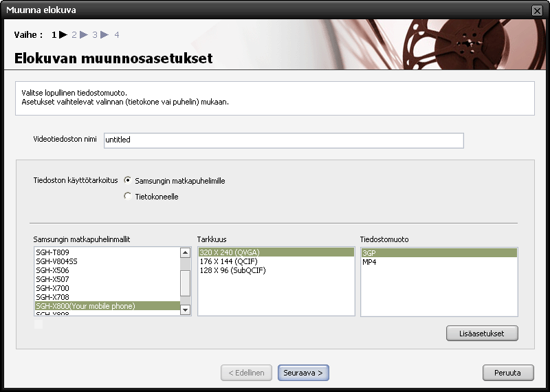The image size is (550, 392).
Task: Select SGH-X506 in the phone model list
Action: point(107,270)
